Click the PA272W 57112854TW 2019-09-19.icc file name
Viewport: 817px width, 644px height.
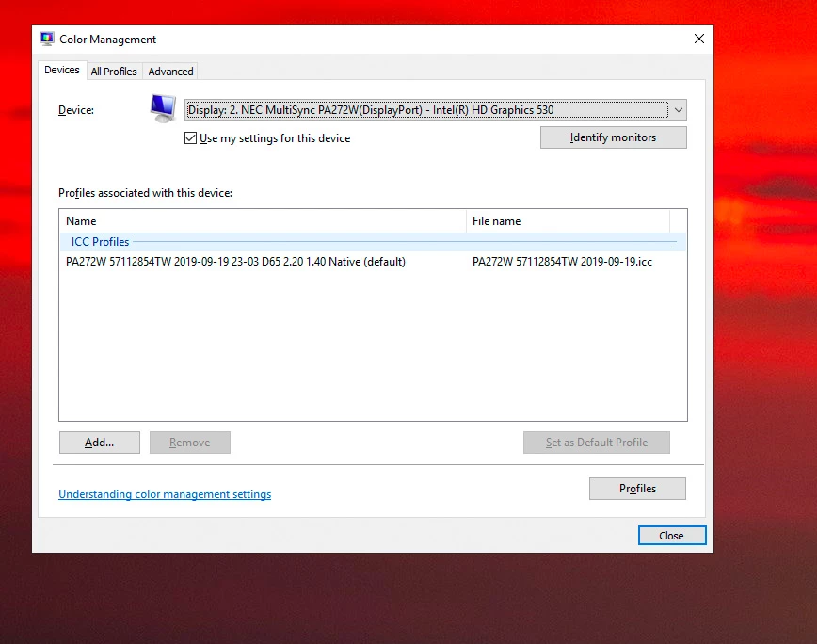(562, 262)
